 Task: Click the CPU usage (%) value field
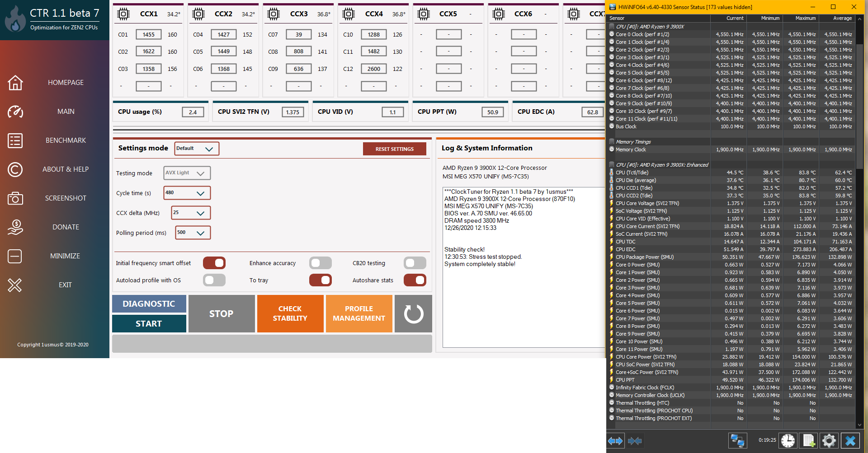coord(193,112)
